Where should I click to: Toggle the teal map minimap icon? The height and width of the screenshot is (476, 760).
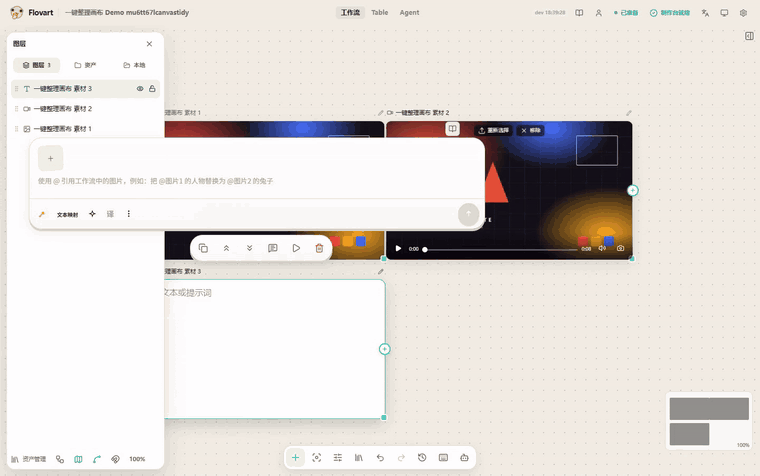point(78,459)
